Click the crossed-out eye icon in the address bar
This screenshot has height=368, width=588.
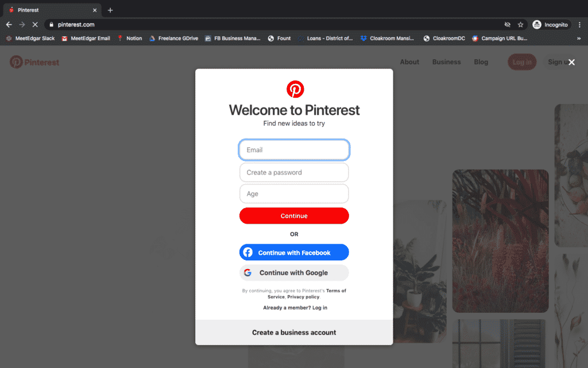[x=508, y=24]
